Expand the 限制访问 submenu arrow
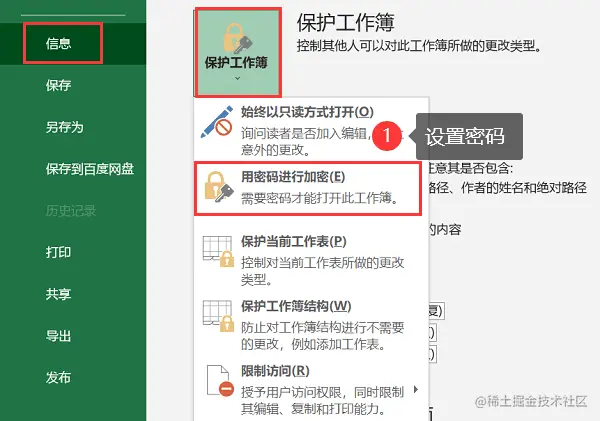 click(416, 390)
